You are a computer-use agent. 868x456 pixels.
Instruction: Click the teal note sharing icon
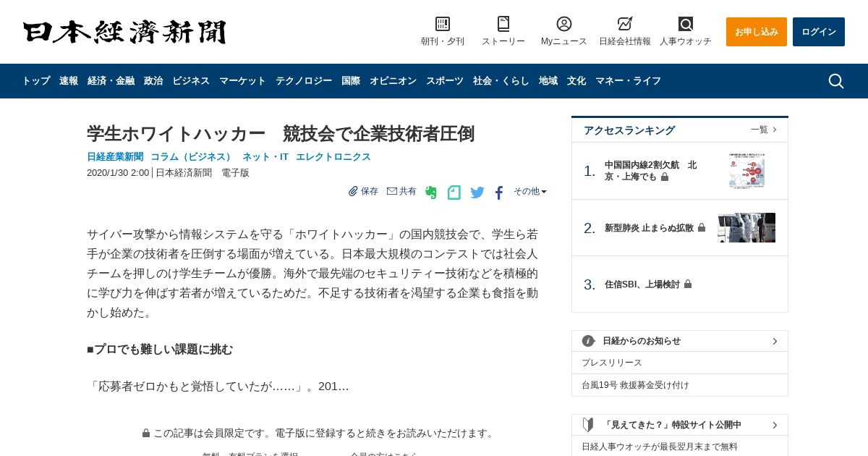point(454,193)
